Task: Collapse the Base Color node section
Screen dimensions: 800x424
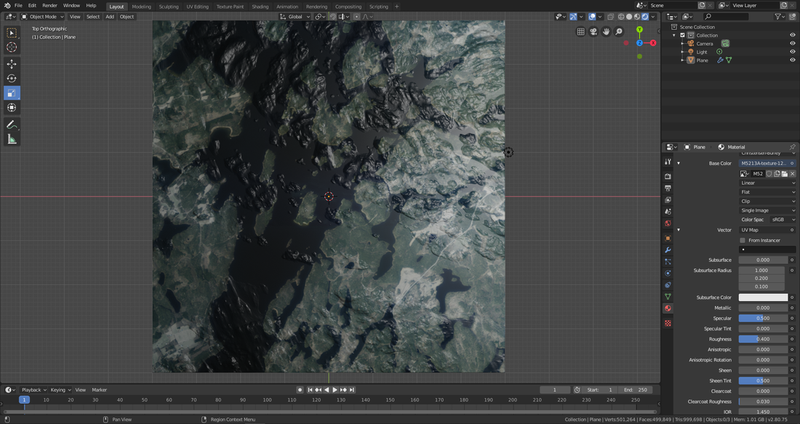Action: coord(679,163)
